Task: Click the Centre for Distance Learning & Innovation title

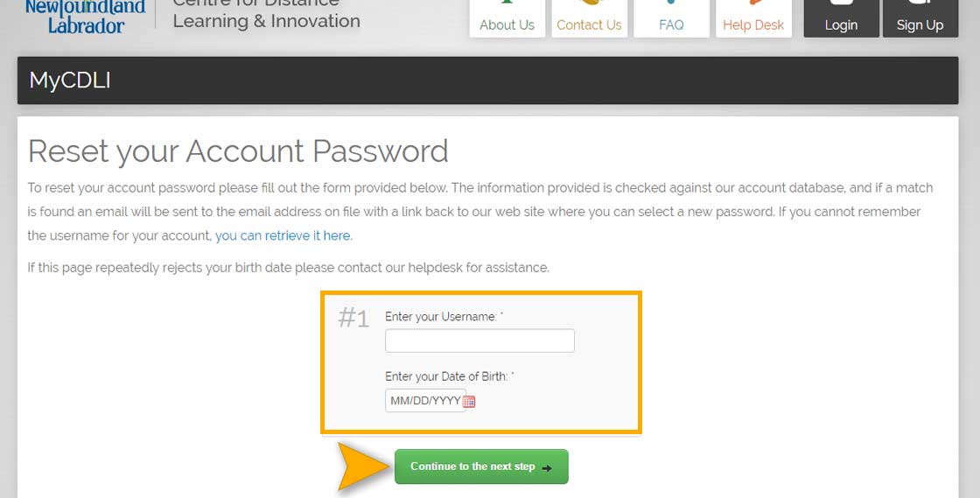Action: click(266, 15)
